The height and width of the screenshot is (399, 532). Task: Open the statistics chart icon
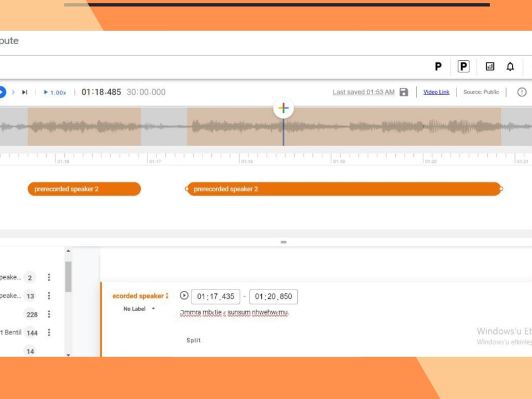point(489,66)
